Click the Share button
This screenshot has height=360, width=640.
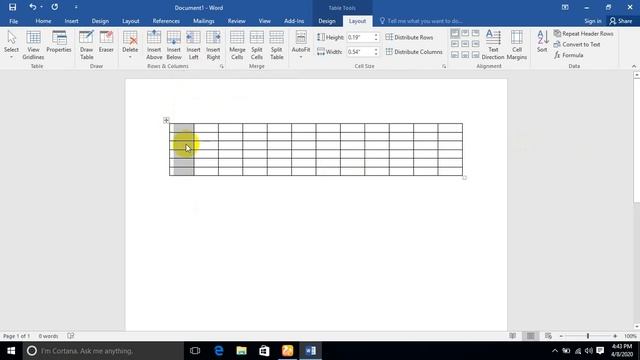[x=620, y=21]
